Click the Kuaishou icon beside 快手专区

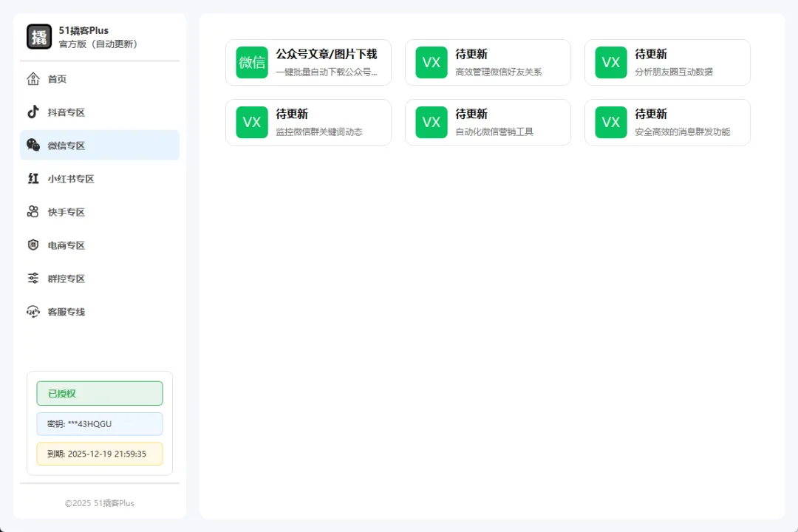click(x=33, y=212)
